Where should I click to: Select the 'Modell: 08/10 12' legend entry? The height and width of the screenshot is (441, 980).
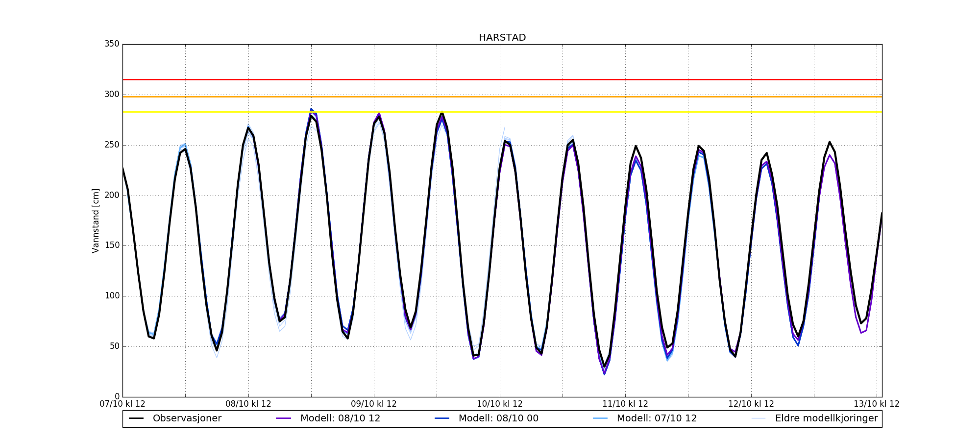click(340, 418)
